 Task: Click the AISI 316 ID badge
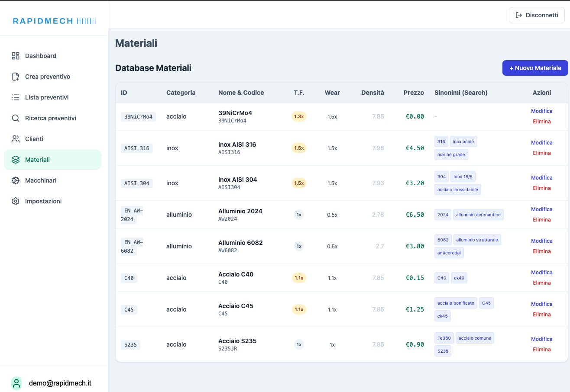(136, 148)
